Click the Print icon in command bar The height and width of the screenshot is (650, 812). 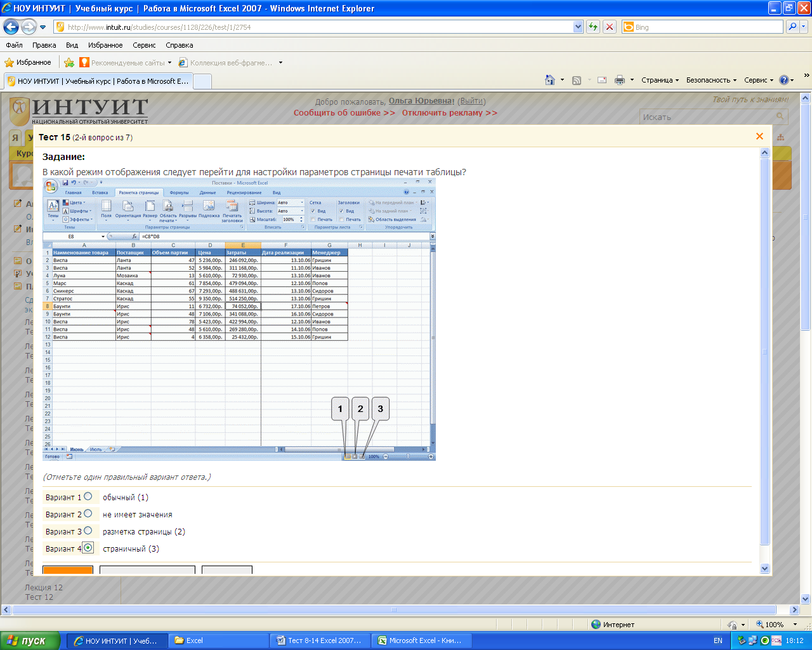[620, 80]
